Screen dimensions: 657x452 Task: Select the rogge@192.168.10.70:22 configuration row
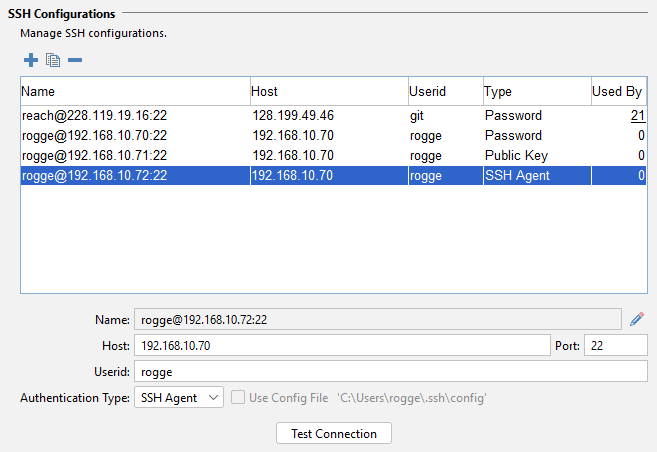(134, 136)
